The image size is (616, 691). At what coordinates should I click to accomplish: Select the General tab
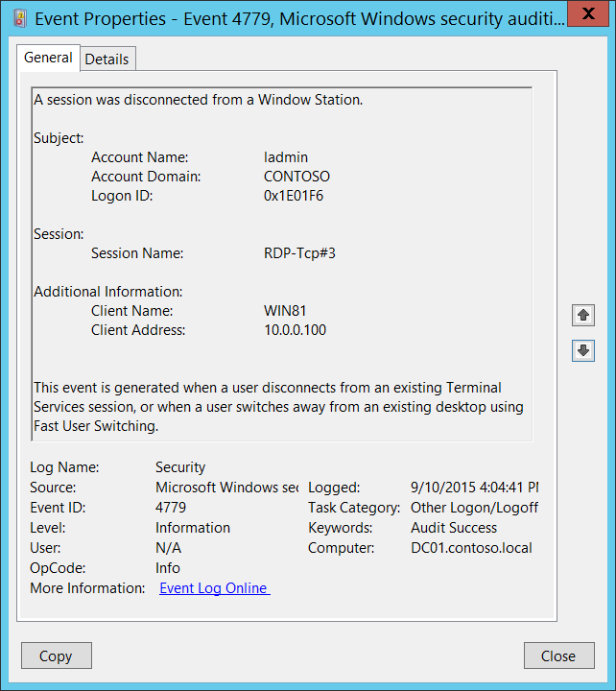48,58
